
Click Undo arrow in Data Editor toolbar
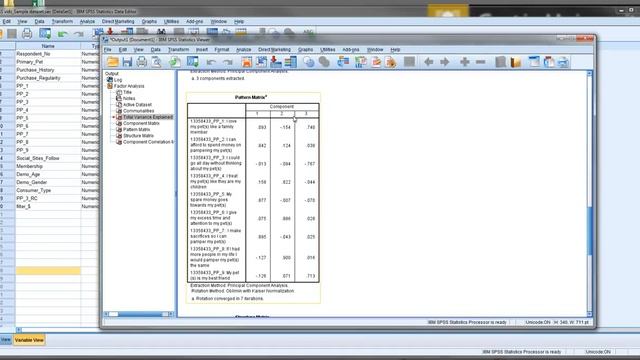pos(62,34)
